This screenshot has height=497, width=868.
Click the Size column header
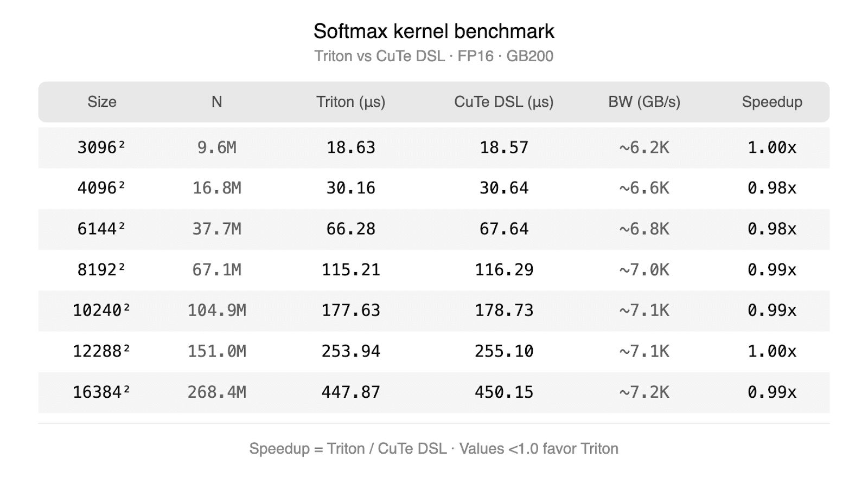point(102,102)
